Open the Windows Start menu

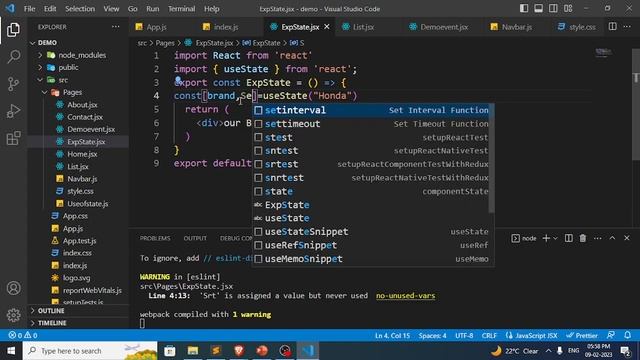click(x=11, y=351)
